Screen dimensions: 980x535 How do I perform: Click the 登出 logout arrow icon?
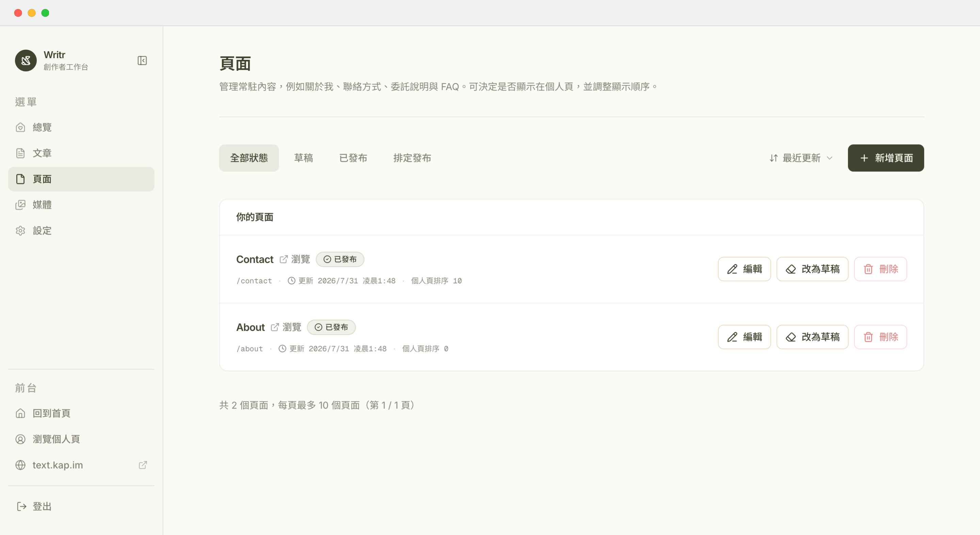pos(21,506)
